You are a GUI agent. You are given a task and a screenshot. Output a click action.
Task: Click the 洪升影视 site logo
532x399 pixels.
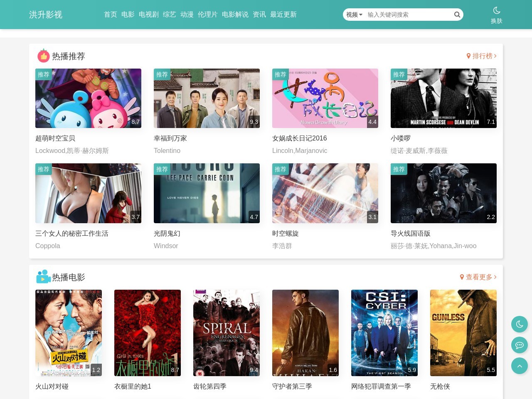pos(46,15)
